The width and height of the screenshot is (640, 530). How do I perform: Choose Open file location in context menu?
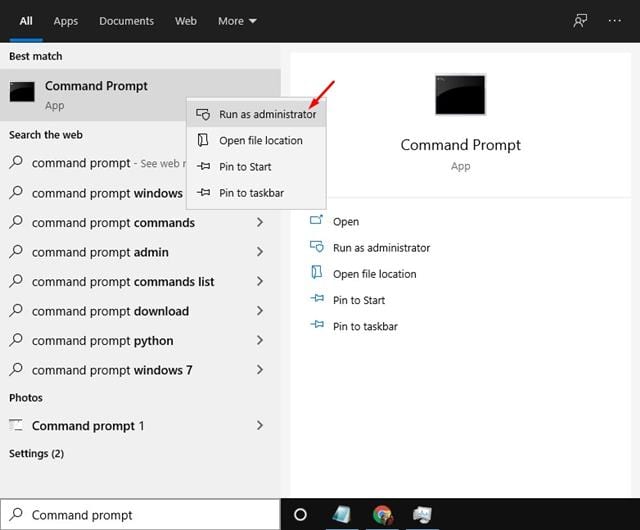point(256,140)
